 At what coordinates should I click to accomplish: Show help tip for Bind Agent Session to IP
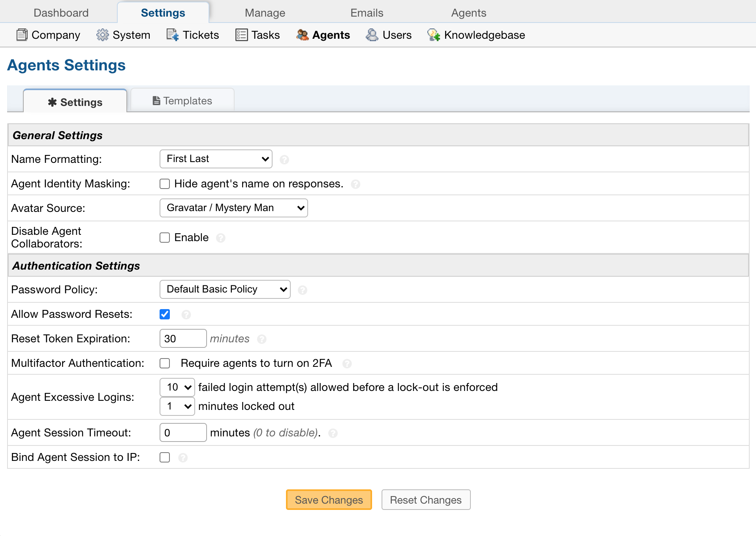[x=183, y=458]
